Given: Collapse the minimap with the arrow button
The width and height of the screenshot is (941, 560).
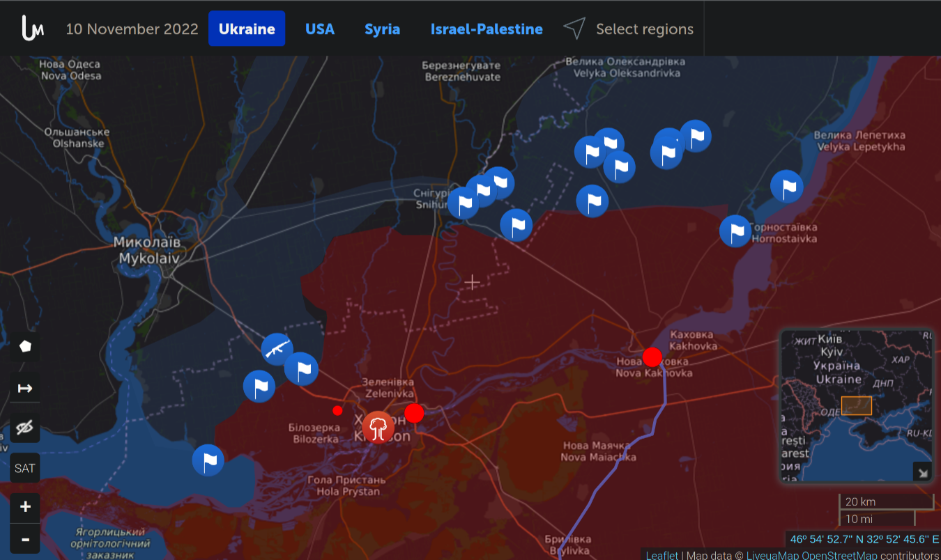Looking at the screenshot, I should (x=922, y=473).
